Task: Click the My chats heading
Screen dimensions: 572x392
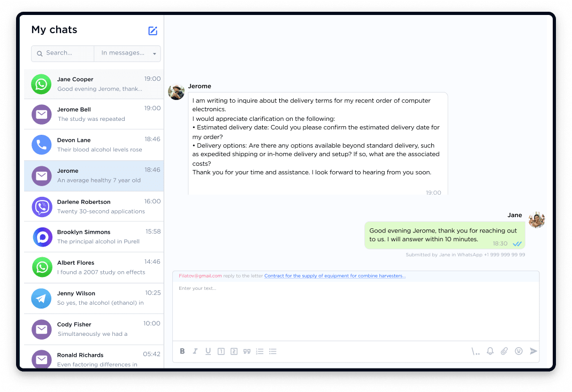Action: click(55, 29)
